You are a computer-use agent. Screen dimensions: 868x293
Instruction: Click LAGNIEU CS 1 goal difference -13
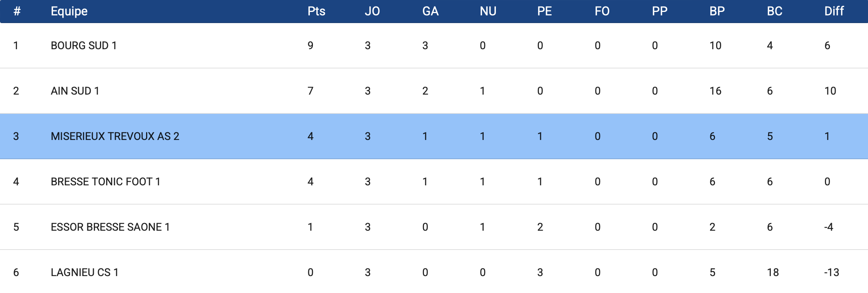pos(831,272)
